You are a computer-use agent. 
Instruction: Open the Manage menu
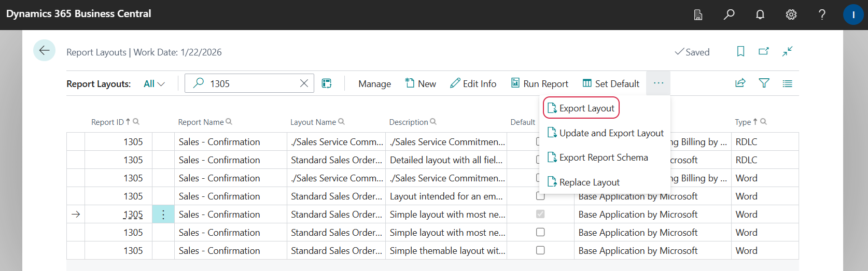[374, 84]
